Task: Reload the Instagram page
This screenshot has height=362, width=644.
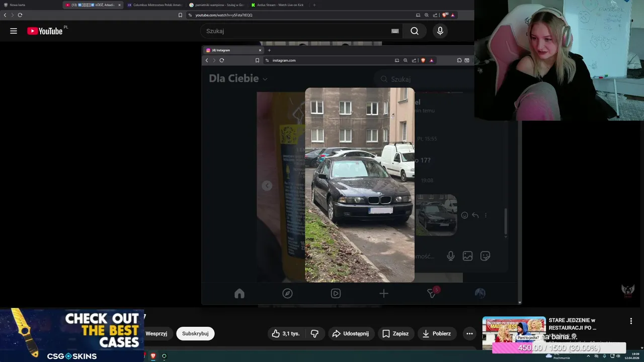Action: pyautogui.click(x=221, y=60)
